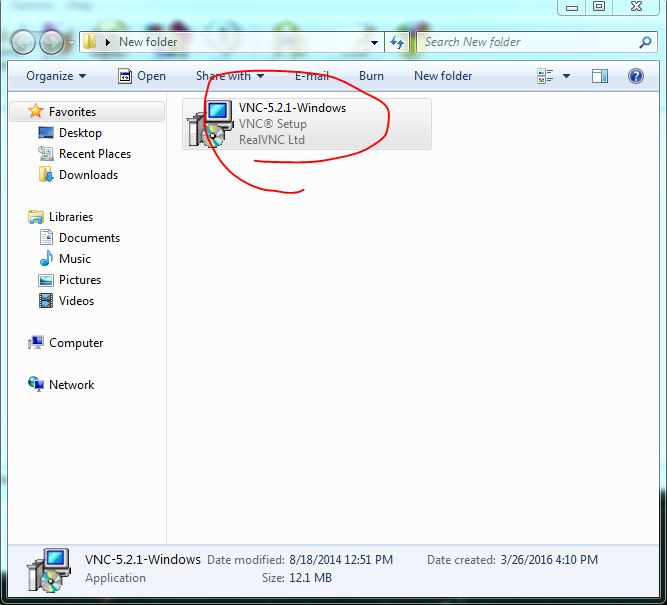This screenshot has height=605, width=667.
Task: Click the Music note icon
Action: click(46, 258)
